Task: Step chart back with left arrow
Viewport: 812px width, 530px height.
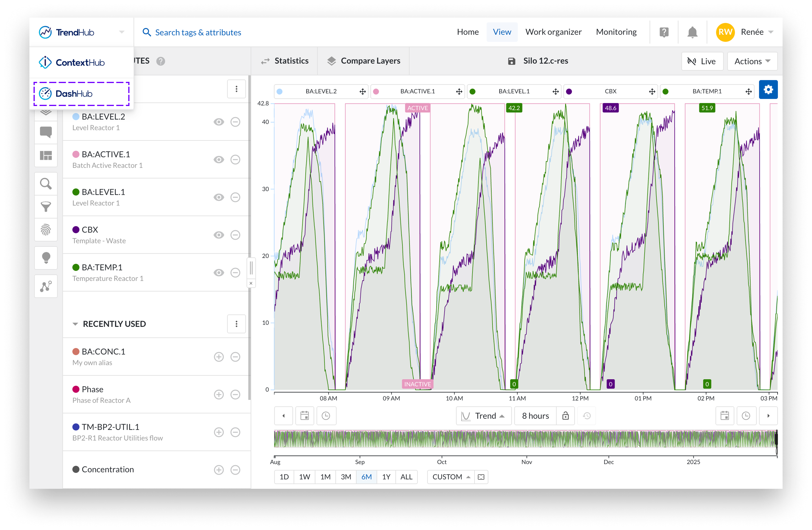Action: (284, 415)
